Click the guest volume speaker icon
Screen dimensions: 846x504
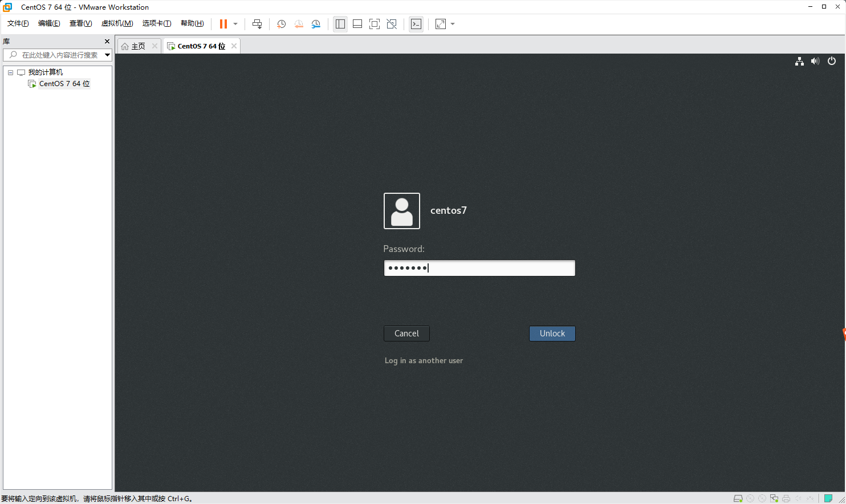[x=815, y=61]
